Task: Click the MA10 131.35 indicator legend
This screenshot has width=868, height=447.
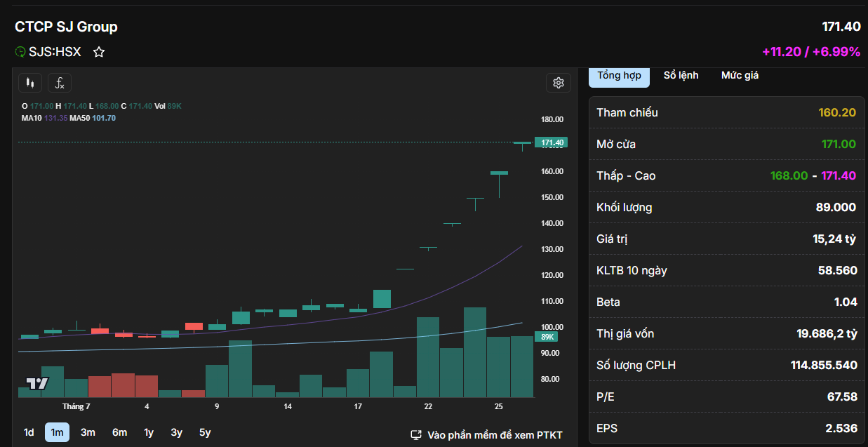Action: pos(44,118)
